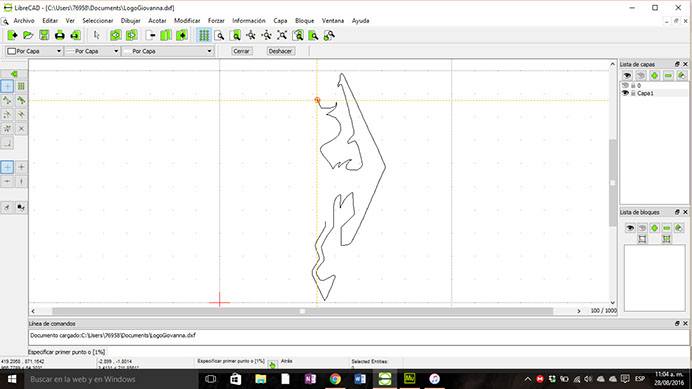This screenshot has width=692, height=389.
Task: Toggle orthogonal restriction button
Action: tap(21, 167)
